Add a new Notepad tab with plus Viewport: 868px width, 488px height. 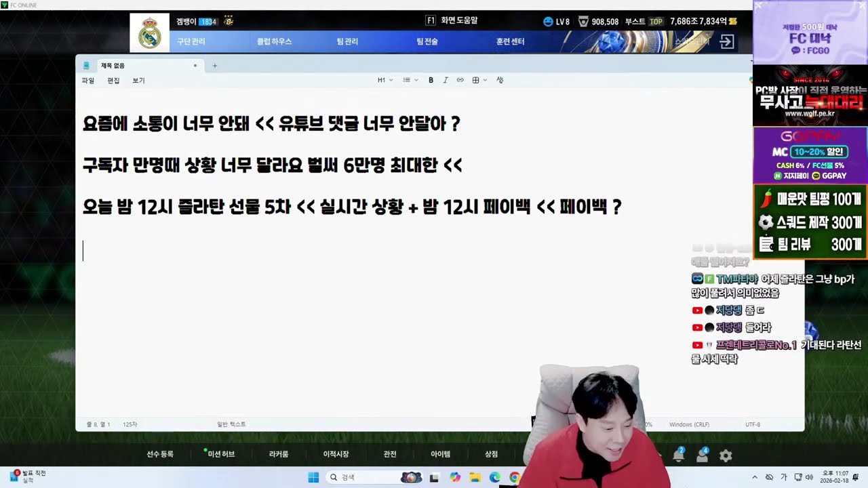pos(215,66)
